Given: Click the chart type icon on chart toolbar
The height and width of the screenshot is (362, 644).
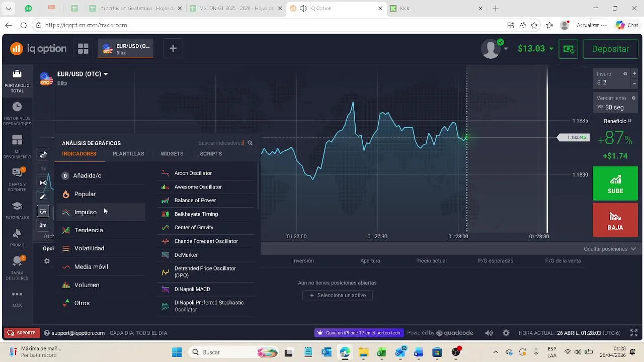Looking at the screenshot, I should (43, 154).
